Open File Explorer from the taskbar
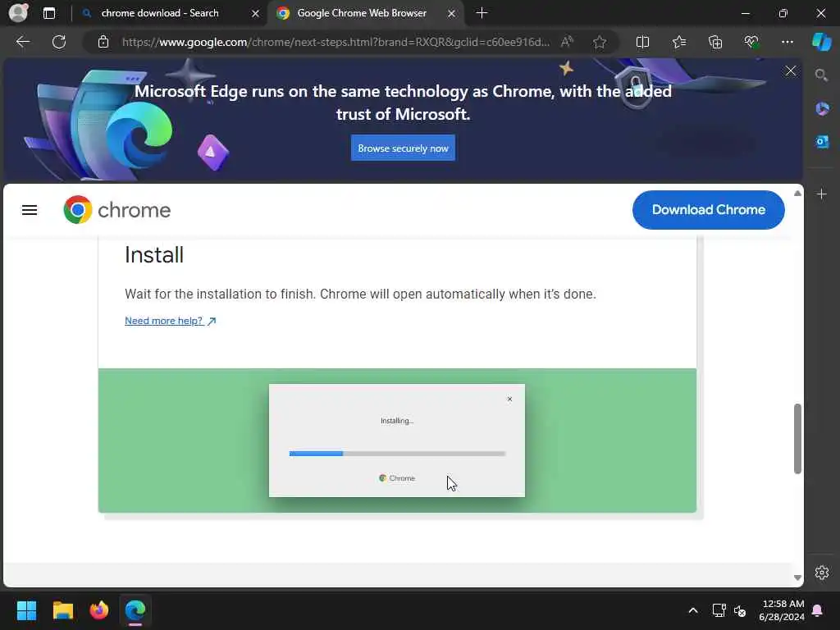840x630 pixels. pos(62,610)
